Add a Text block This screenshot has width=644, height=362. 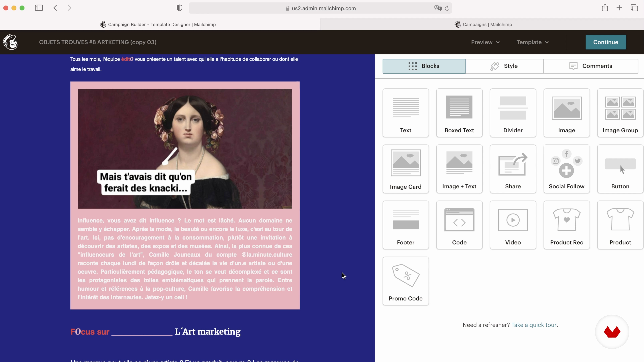(x=406, y=113)
